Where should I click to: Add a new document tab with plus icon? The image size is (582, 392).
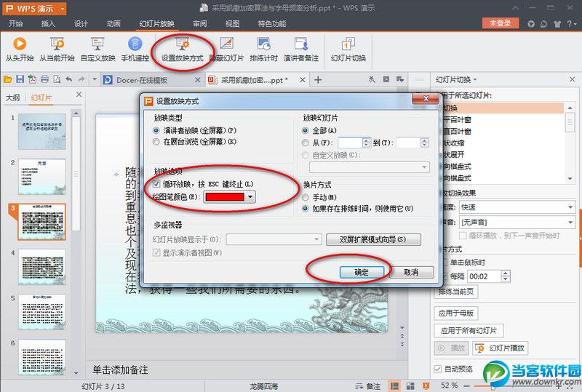(x=318, y=79)
